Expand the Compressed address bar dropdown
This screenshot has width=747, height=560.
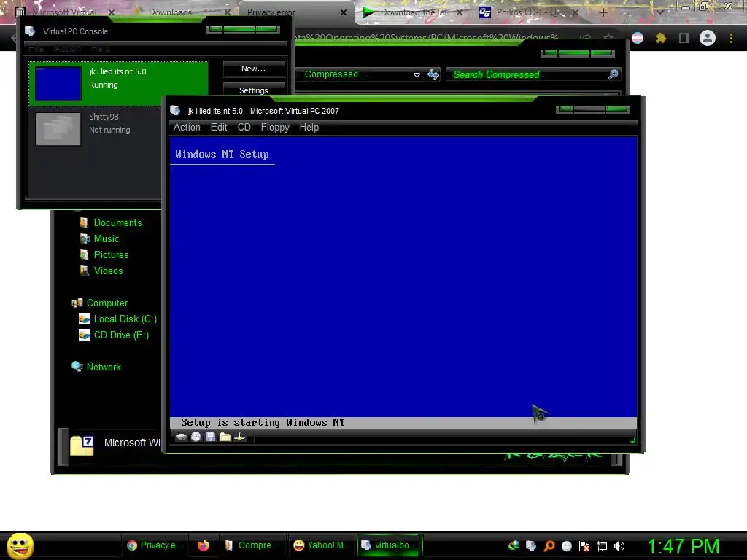pos(417,75)
